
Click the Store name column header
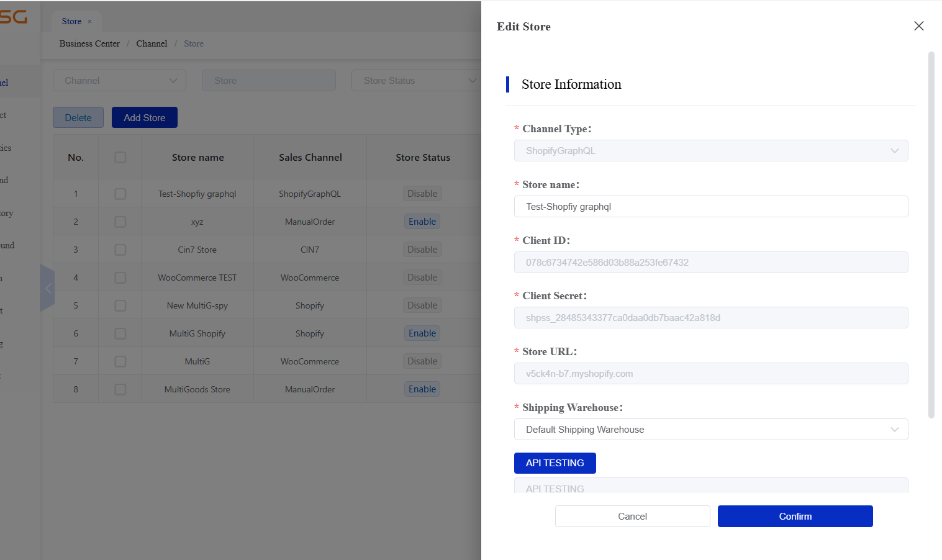(198, 158)
